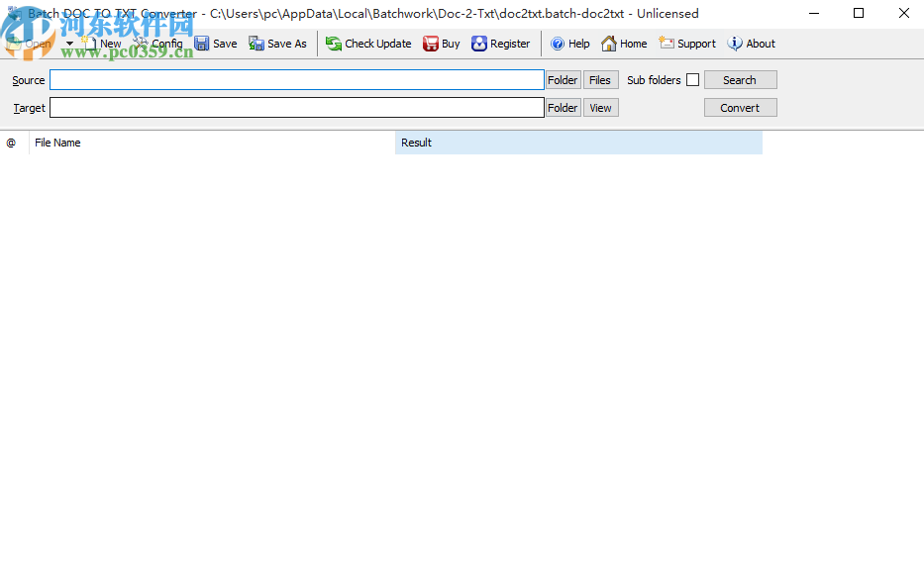
Task: Contact Support
Action: click(687, 44)
